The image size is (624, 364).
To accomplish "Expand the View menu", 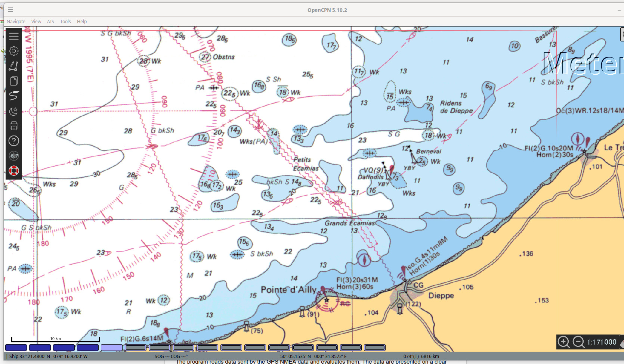I will point(36,22).
